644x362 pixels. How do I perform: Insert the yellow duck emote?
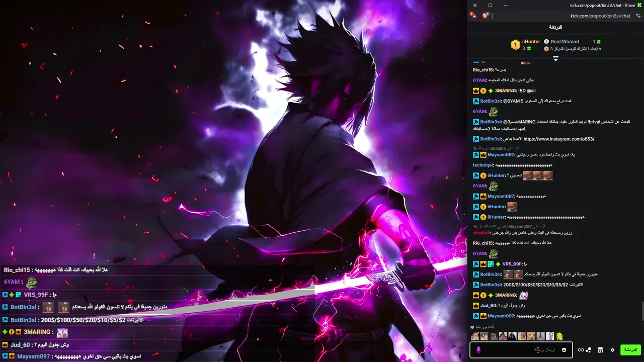(559, 336)
